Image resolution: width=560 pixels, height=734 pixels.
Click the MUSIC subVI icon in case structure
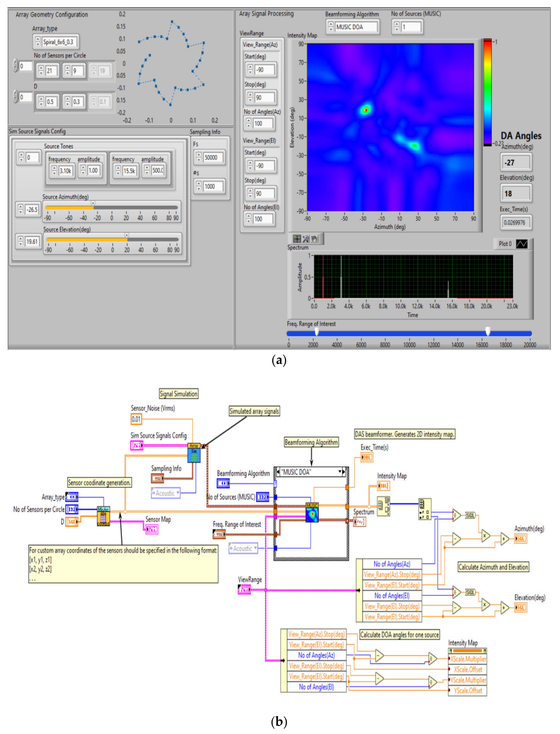(x=312, y=513)
